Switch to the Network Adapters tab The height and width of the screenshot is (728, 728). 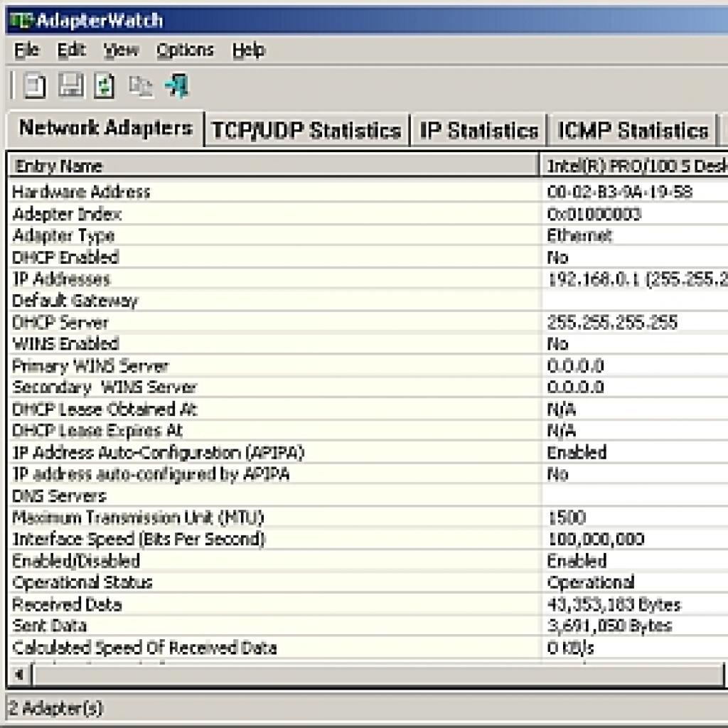tap(106, 128)
